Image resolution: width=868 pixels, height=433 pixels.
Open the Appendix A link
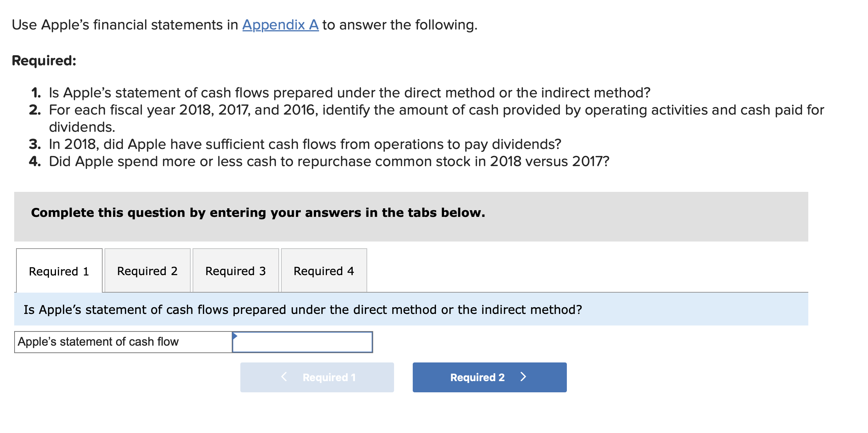coord(280,25)
